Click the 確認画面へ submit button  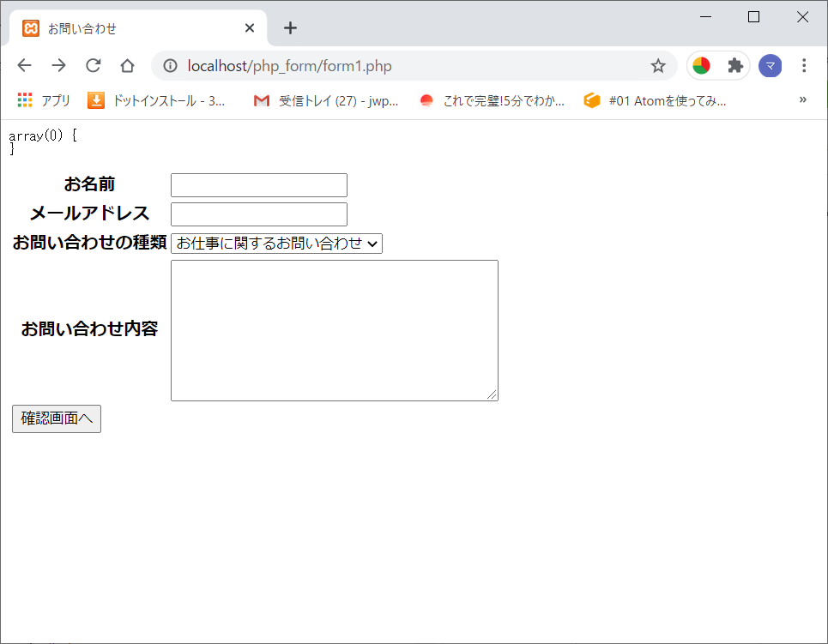point(57,418)
